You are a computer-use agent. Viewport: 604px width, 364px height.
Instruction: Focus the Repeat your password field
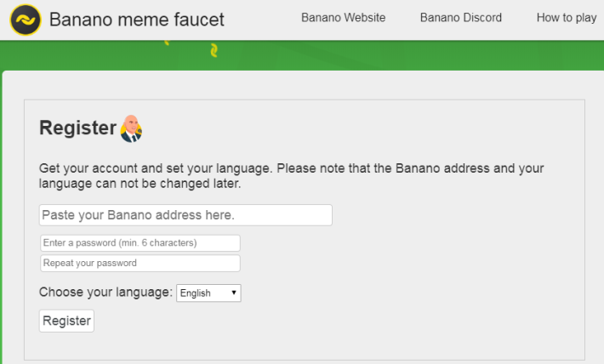140,263
